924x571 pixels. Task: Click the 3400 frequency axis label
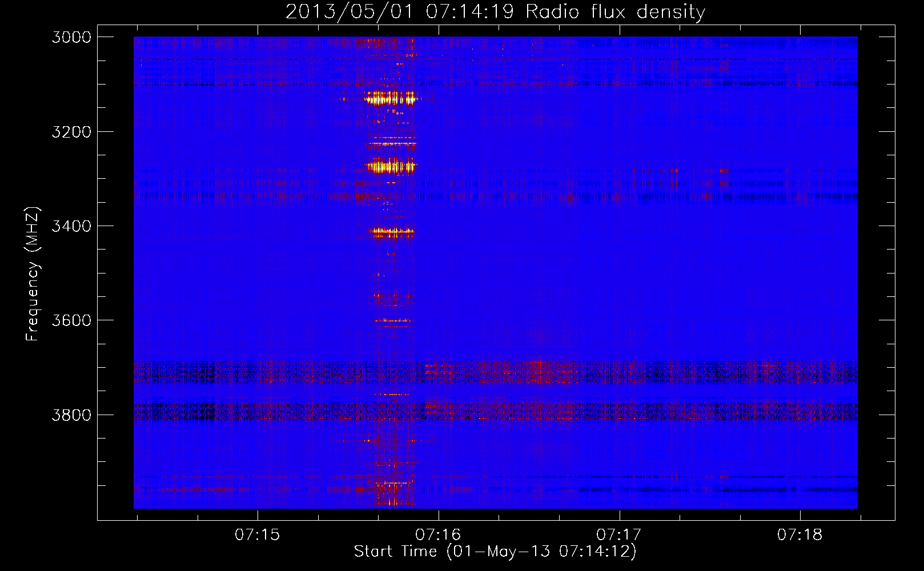pyautogui.click(x=71, y=226)
